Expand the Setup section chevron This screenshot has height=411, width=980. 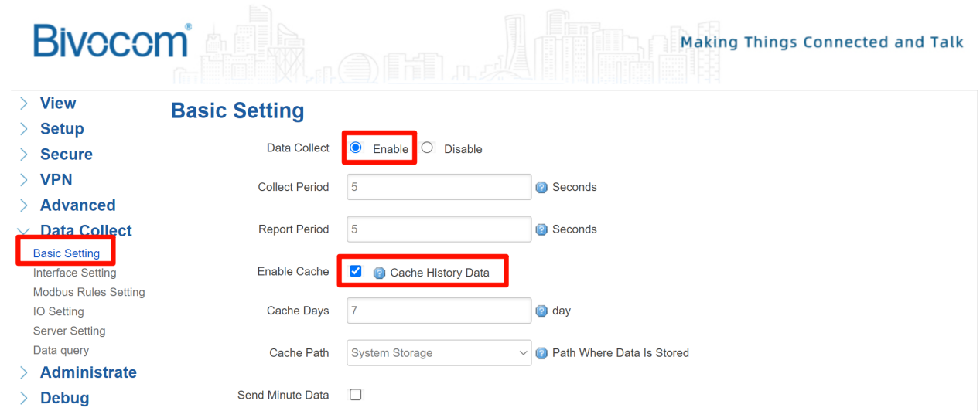25,129
